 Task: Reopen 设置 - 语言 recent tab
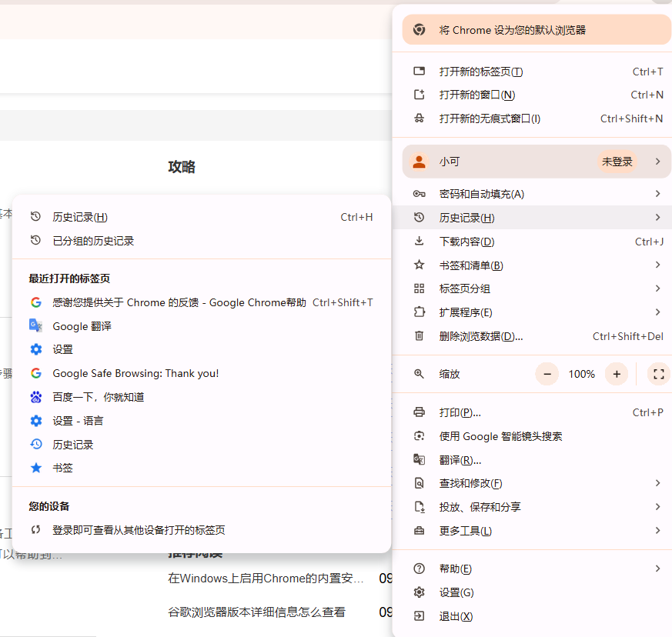pos(202,421)
